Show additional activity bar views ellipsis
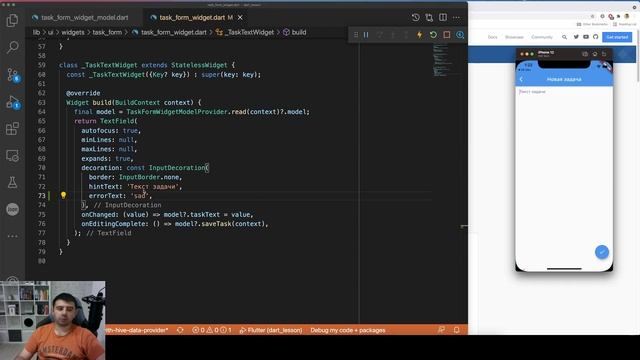 [x=12, y=236]
